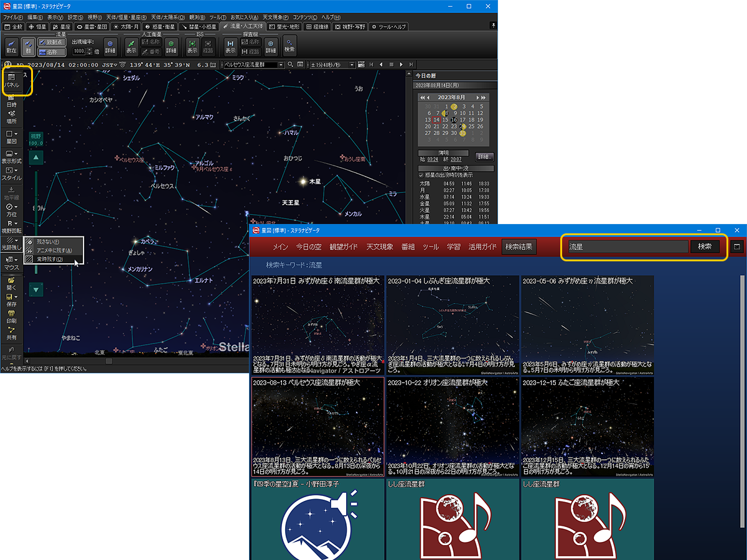Select day 22 in the August calendar

pos(446,126)
